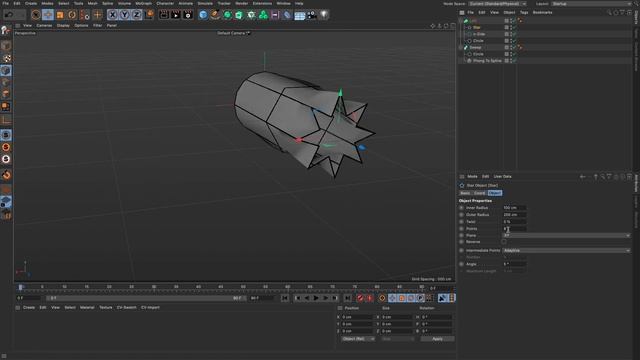The height and width of the screenshot is (360, 640).
Task: Open Object (Rel) coordinate mode dropdown
Action: tap(358, 339)
